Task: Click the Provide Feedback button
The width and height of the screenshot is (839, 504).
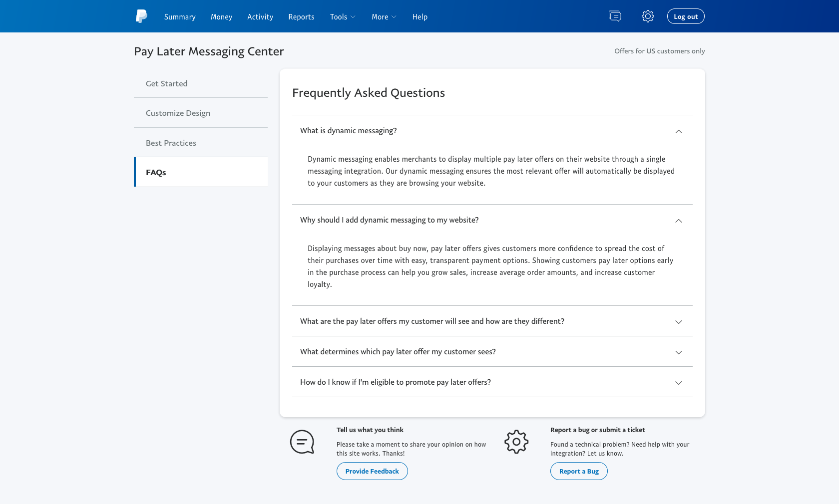Action: [x=372, y=471]
